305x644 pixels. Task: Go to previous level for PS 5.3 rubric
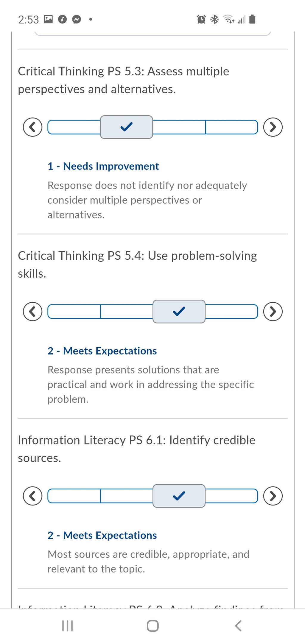[x=32, y=127]
